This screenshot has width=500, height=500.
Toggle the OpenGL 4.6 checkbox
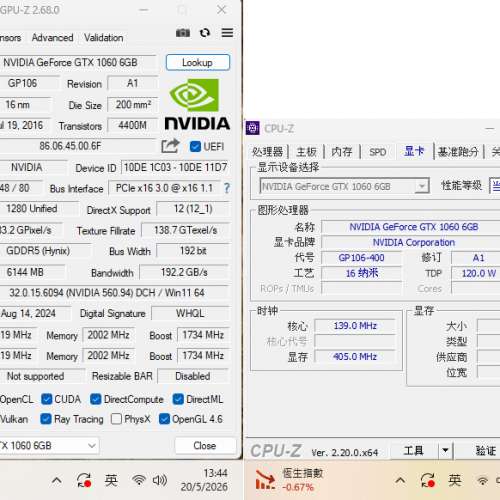pyautogui.click(x=164, y=419)
